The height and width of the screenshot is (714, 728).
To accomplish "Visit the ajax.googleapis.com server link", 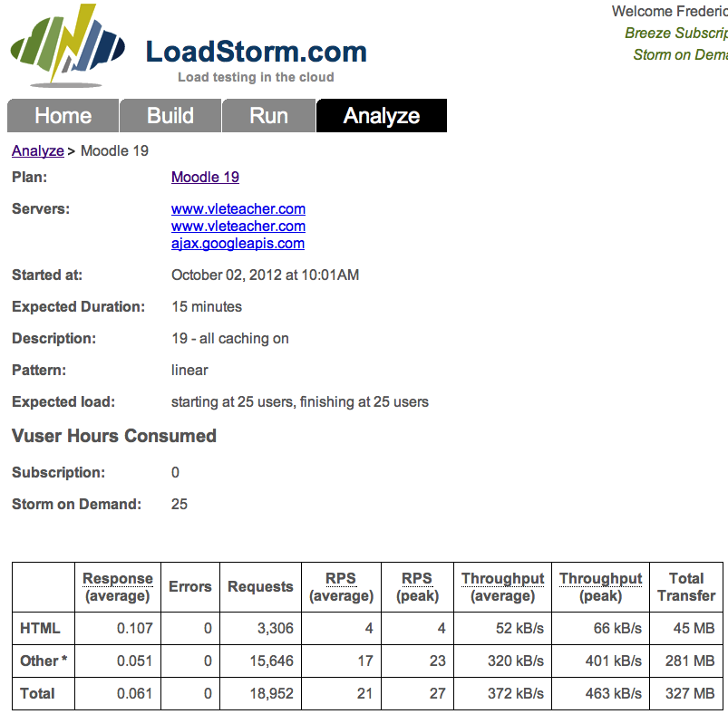I will [x=238, y=244].
